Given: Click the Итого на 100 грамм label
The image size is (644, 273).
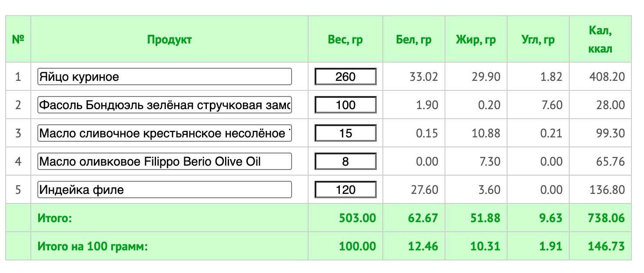Looking at the screenshot, I should coord(93,246).
